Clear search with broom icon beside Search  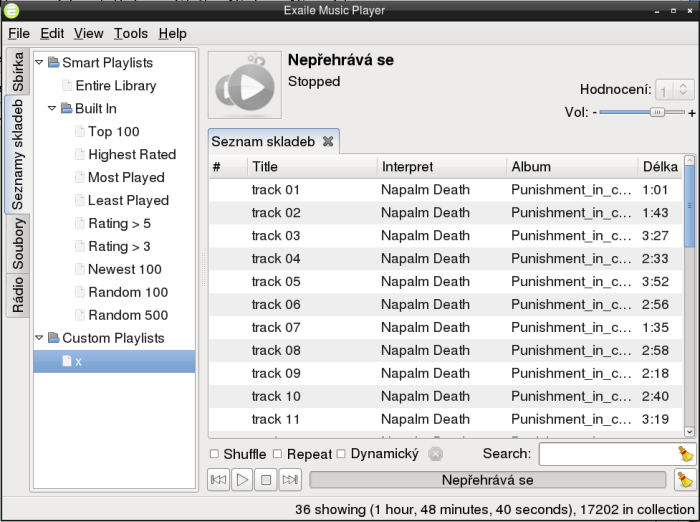point(685,454)
